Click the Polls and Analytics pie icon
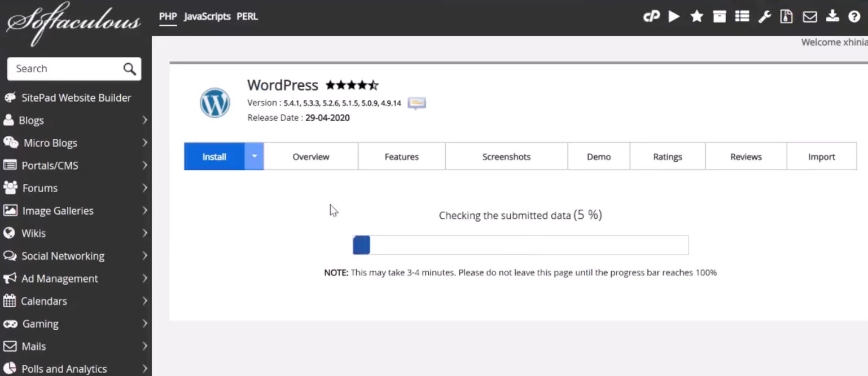Viewport: 868px width, 376px height. (x=10, y=369)
